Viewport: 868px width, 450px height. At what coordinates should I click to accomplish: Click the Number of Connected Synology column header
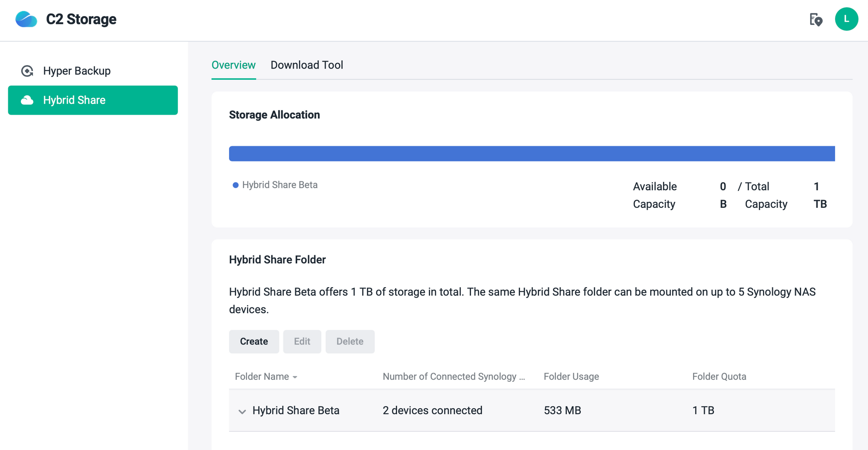coord(454,377)
